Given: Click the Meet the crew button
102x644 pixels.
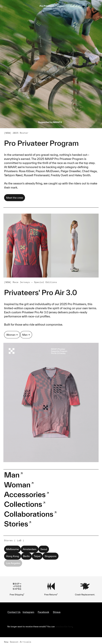Looking at the screenshot, I should coord(14,198).
